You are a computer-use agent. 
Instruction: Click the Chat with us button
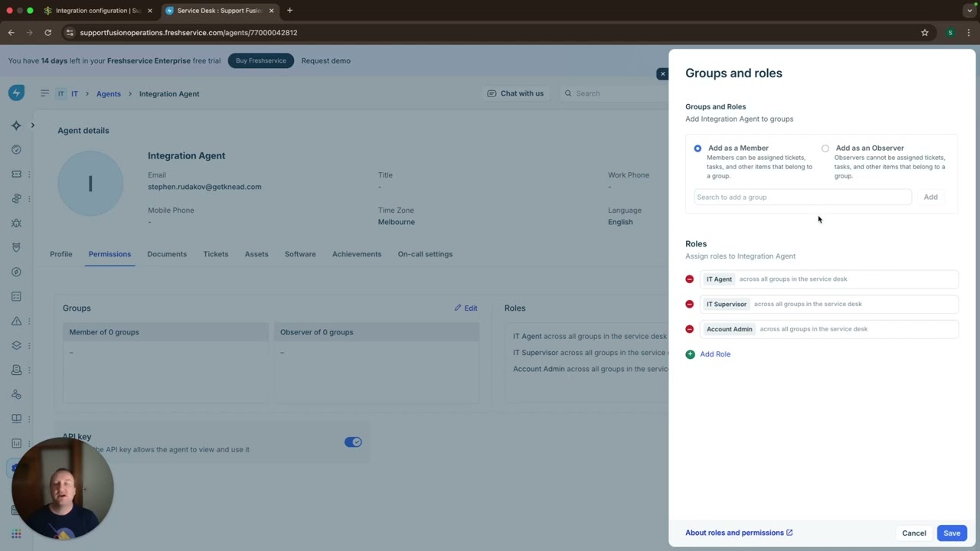(515, 93)
